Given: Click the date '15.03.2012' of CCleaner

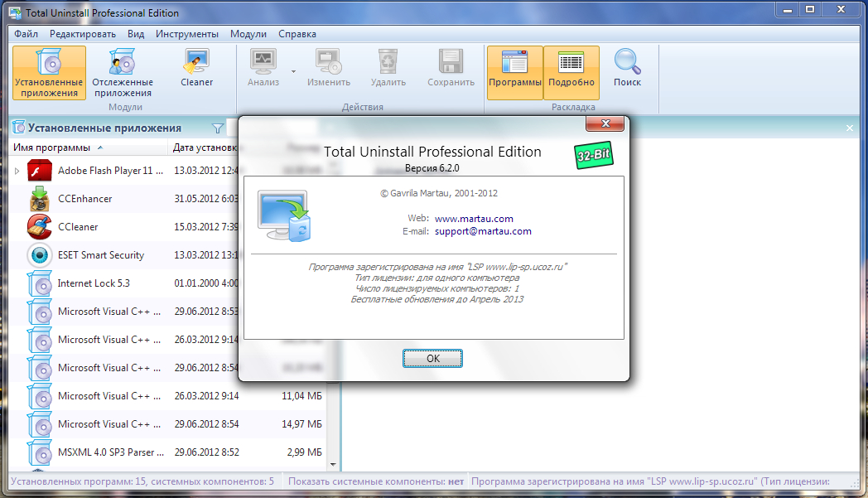Looking at the screenshot, I should coord(196,227).
